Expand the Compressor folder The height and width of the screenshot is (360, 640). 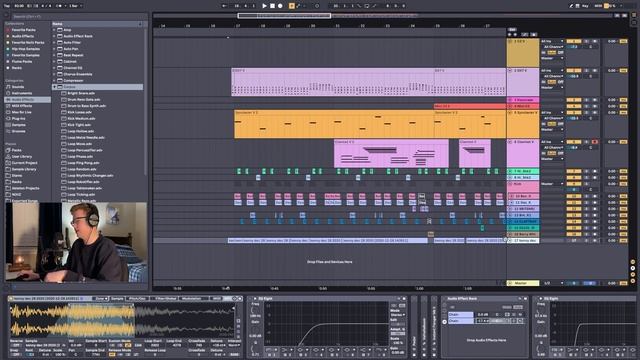point(54,80)
